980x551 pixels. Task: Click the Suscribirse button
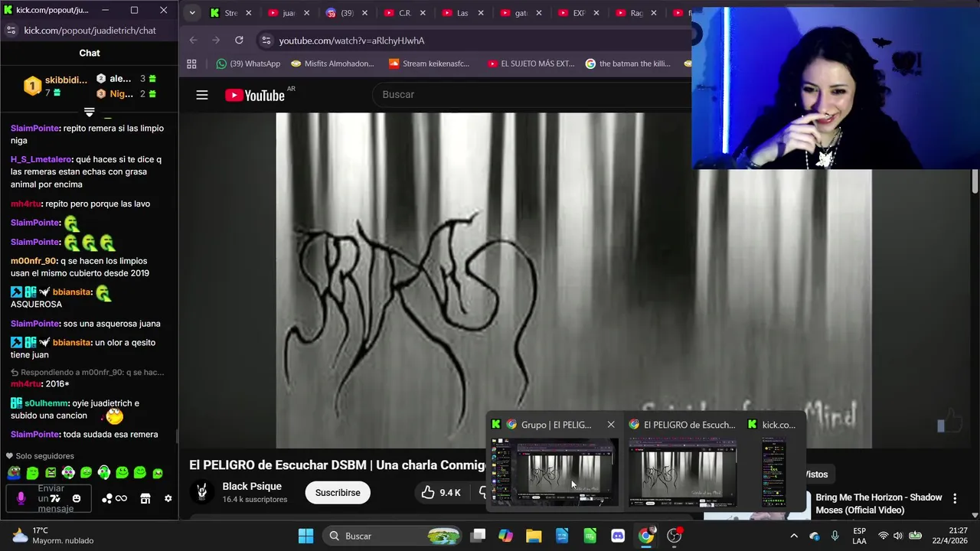coord(338,492)
